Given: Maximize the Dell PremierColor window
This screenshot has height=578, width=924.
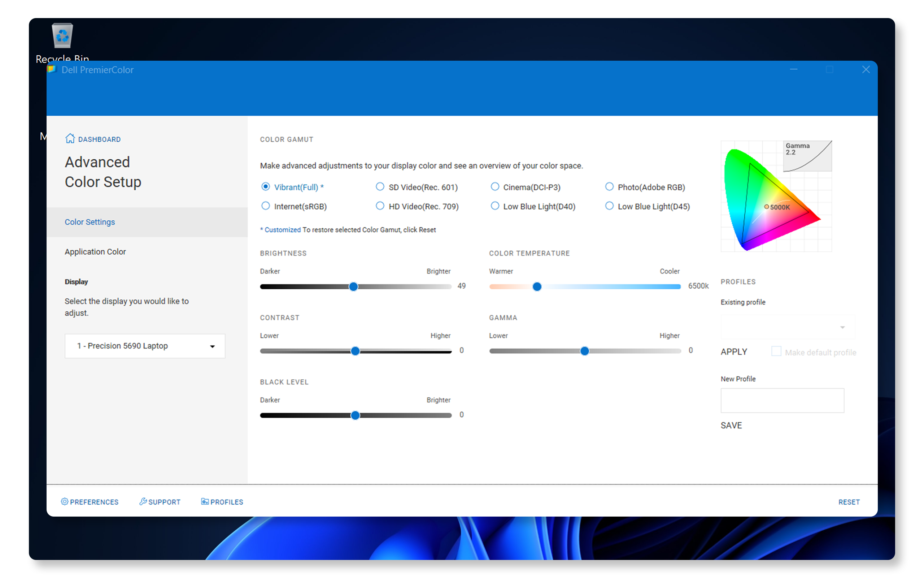Looking at the screenshot, I should (x=830, y=70).
